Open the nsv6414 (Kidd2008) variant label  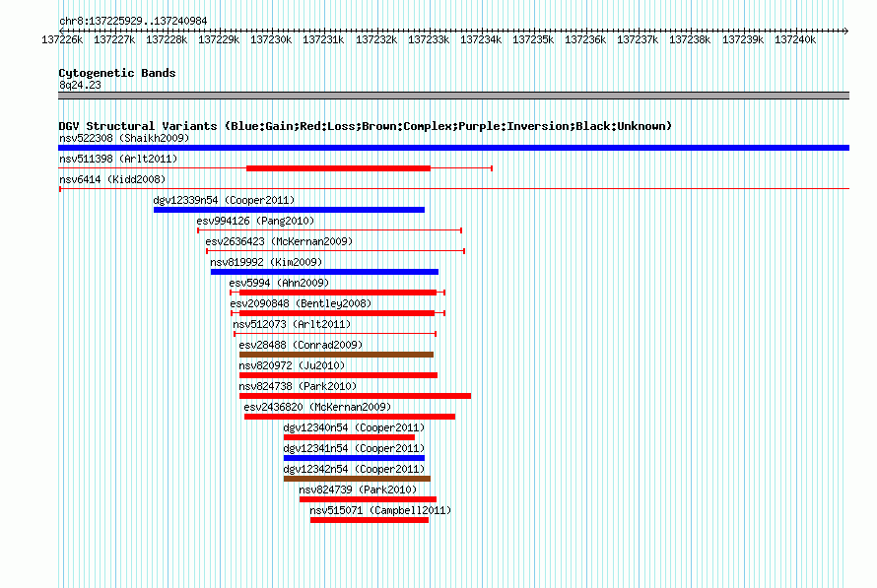coord(112,179)
